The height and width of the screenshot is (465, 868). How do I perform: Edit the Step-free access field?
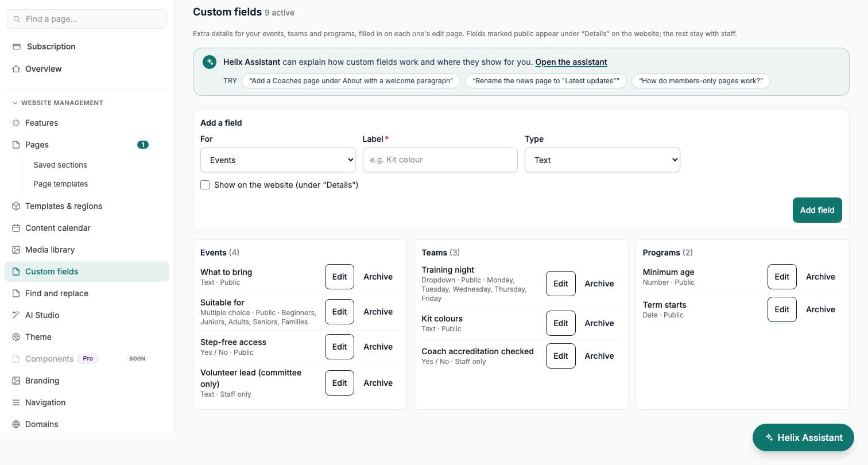[x=339, y=347]
